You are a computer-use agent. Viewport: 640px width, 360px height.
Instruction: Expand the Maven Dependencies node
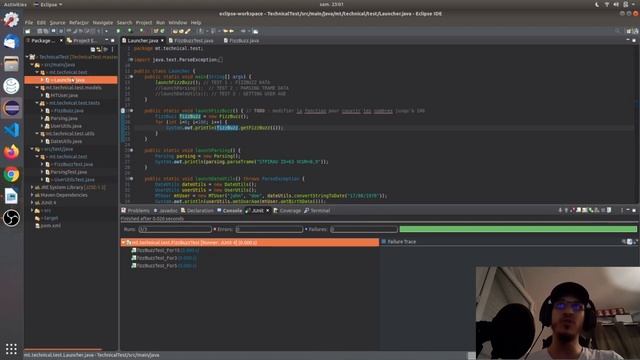[32, 195]
